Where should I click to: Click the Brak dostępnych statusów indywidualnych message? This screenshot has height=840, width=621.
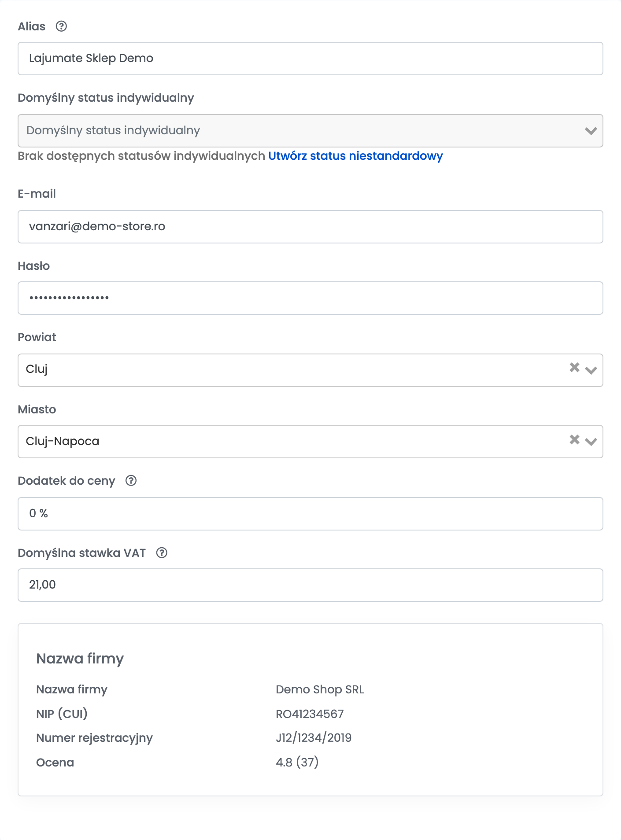(141, 156)
